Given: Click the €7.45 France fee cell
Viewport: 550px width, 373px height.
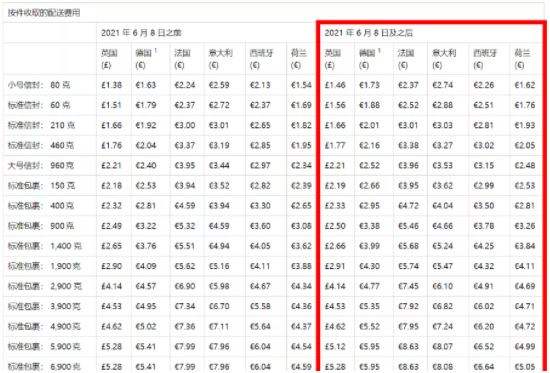Looking at the screenshot, I should (408, 286).
